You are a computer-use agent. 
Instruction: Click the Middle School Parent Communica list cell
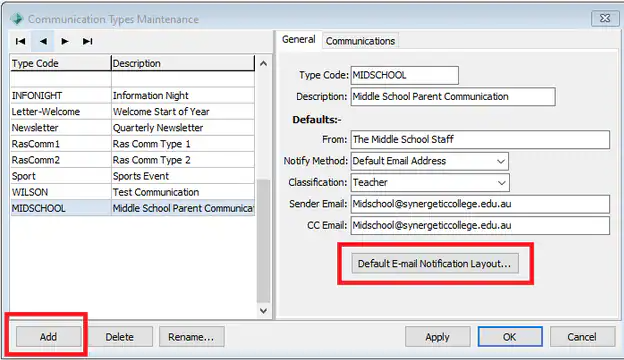tap(183, 208)
